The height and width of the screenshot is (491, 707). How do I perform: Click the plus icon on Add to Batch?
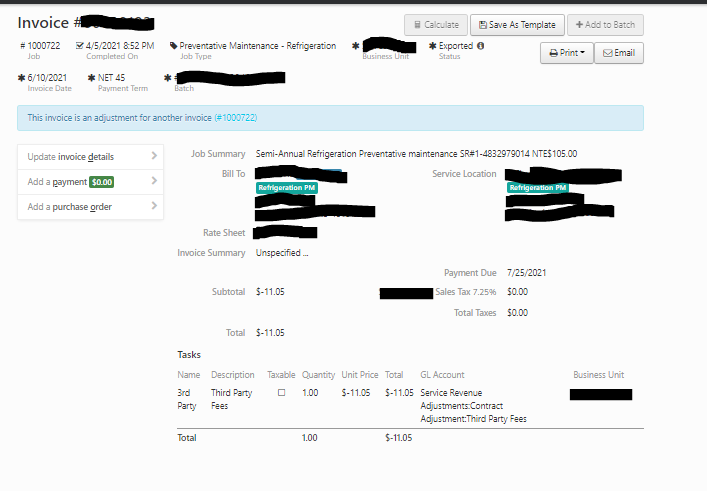pos(579,24)
